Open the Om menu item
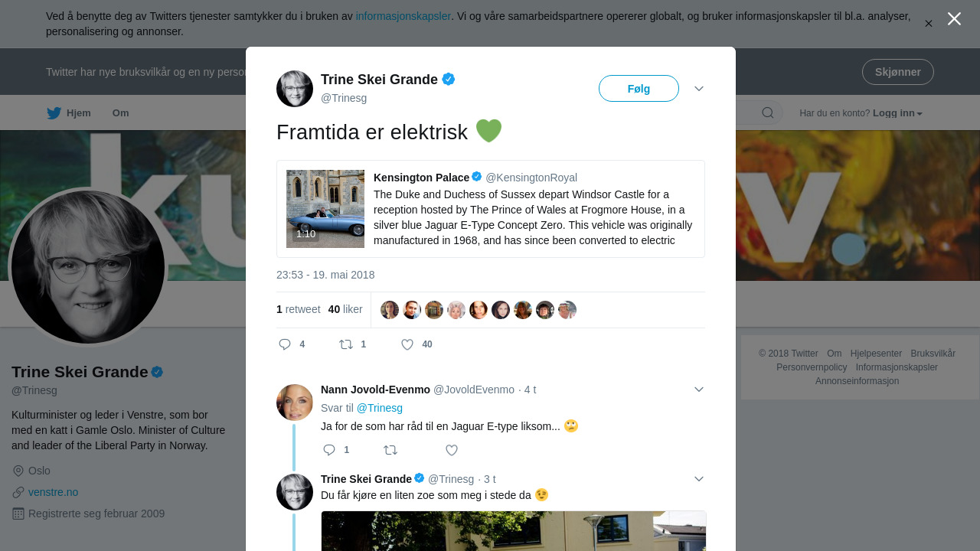980x551 pixels. (x=120, y=113)
